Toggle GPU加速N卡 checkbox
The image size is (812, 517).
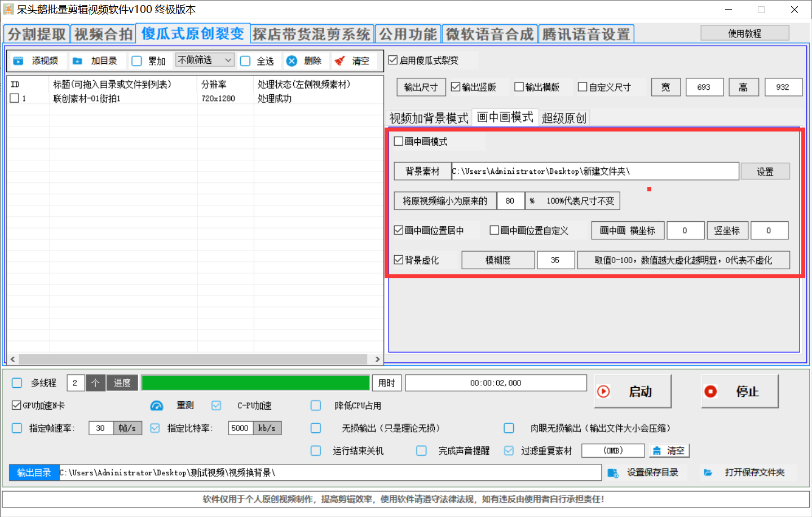(16, 405)
